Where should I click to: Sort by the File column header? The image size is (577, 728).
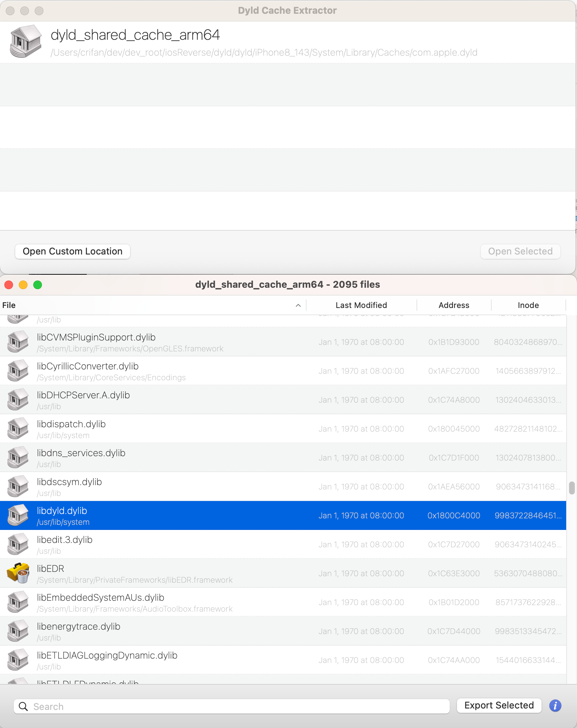click(153, 305)
